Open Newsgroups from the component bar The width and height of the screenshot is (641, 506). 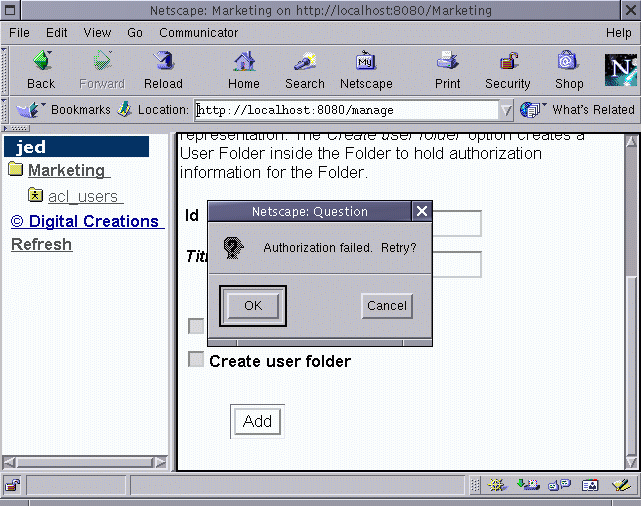[x=559, y=485]
